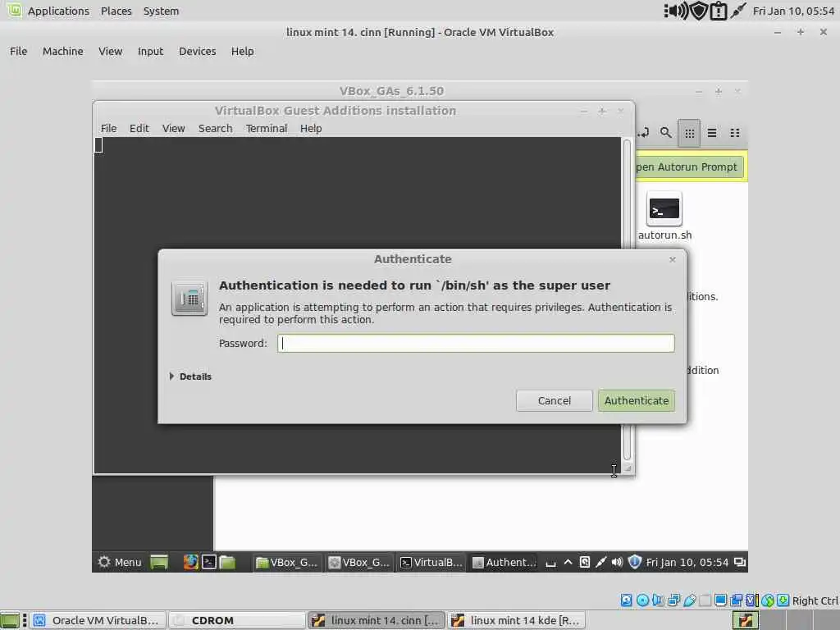Open VirtualBox Devices menu
The height and width of the screenshot is (630, 840).
(x=197, y=52)
